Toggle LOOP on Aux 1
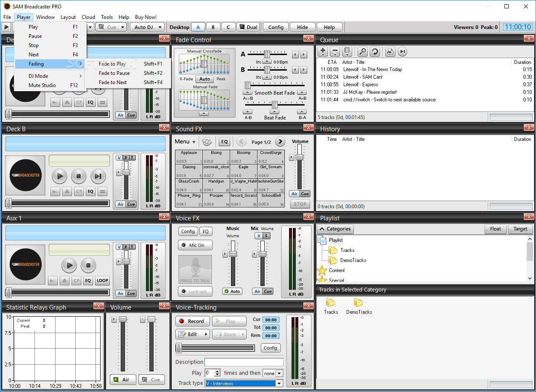Screen dimensions: 536x392 (102, 281)
